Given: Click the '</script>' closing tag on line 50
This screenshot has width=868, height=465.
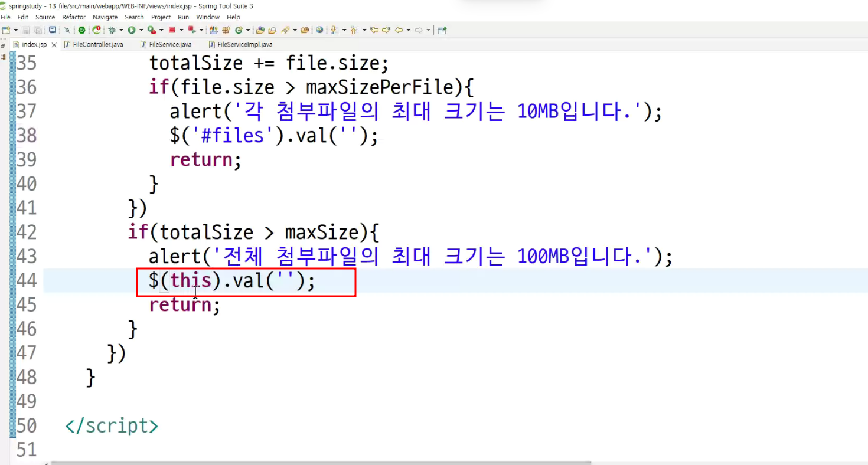Looking at the screenshot, I should (x=112, y=425).
